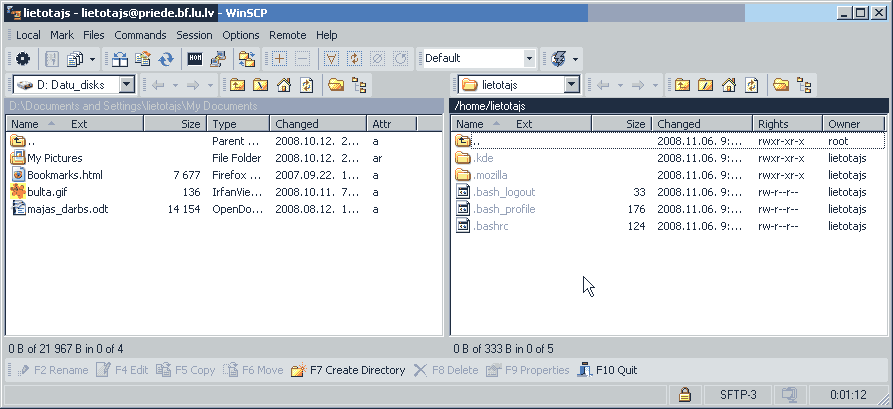Click the Invert Selection triangle icon
The width and height of the screenshot is (893, 409).
[331, 59]
